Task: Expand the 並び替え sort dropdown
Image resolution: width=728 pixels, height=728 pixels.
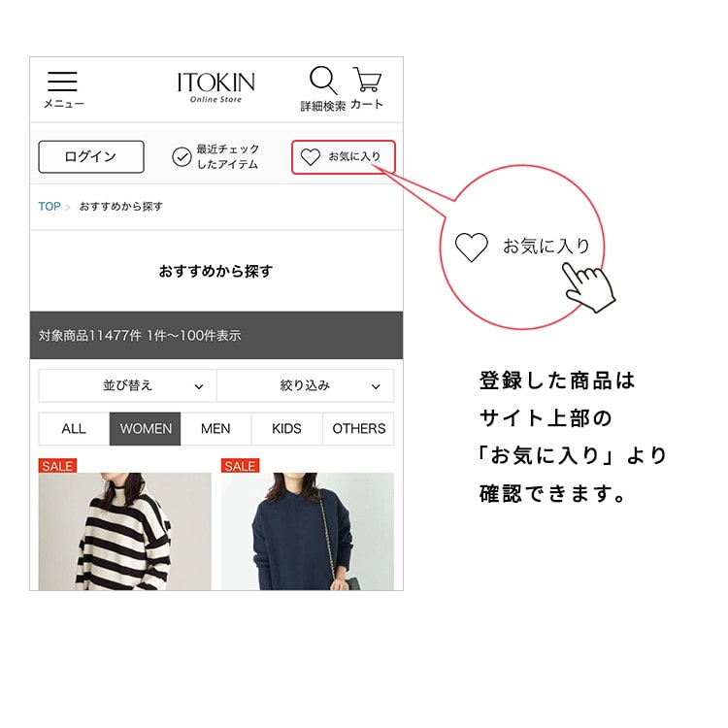Action: point(128,385)
